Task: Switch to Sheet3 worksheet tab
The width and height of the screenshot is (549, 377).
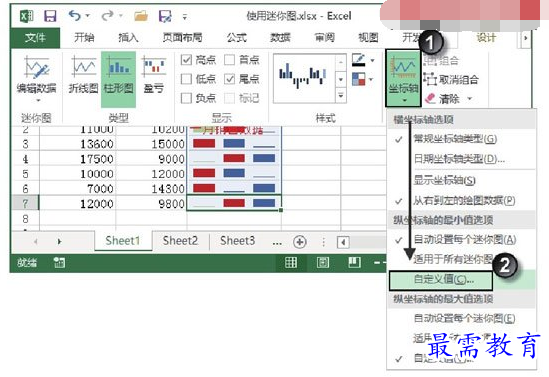Action: (x=238, y=241)
